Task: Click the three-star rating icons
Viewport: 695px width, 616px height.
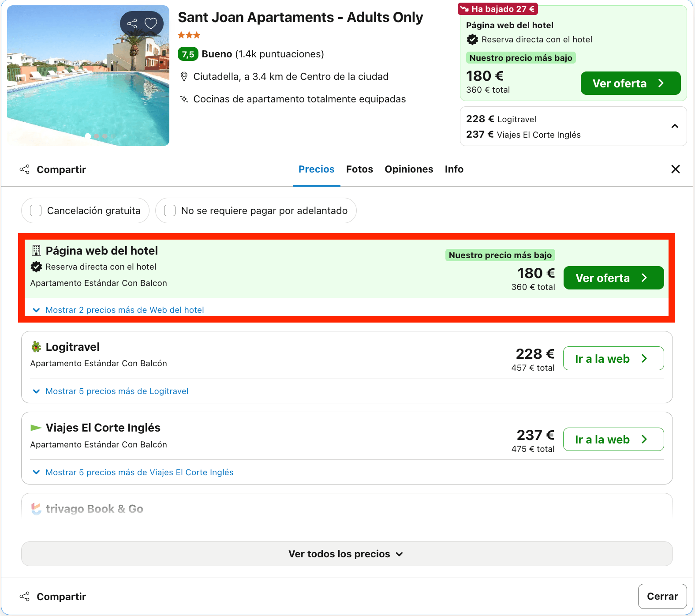Action: (189, 35)
